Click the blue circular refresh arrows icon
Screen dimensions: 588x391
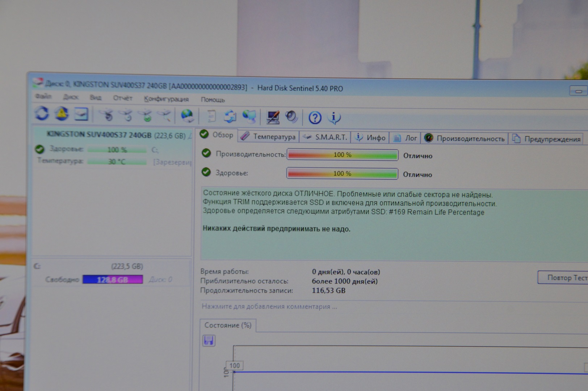pyautogui.click(x=42, y=114)
